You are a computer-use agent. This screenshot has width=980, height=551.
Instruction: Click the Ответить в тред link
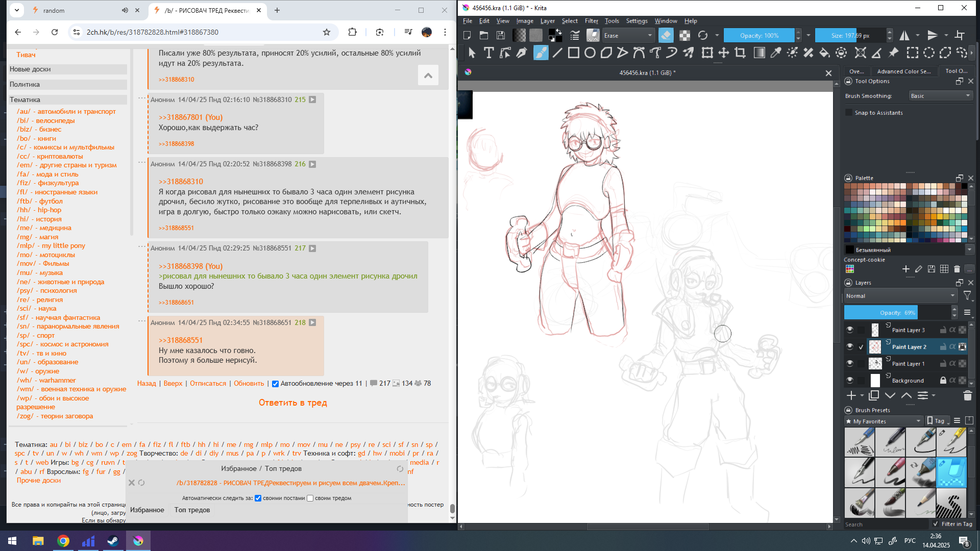pyautogui.click(x=292, y=403)
